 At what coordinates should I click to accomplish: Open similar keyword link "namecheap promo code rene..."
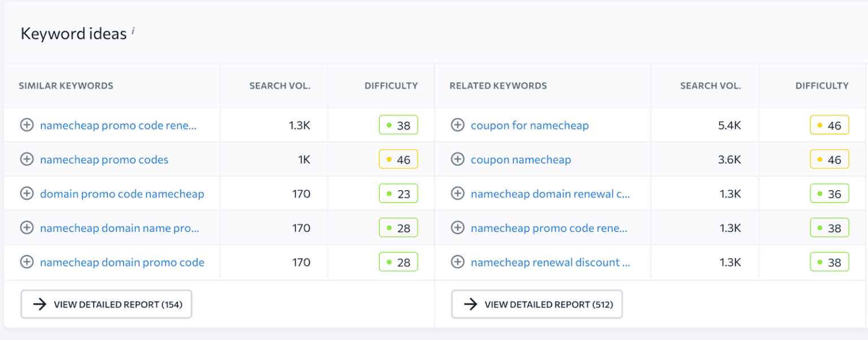(x=119, y=125)
